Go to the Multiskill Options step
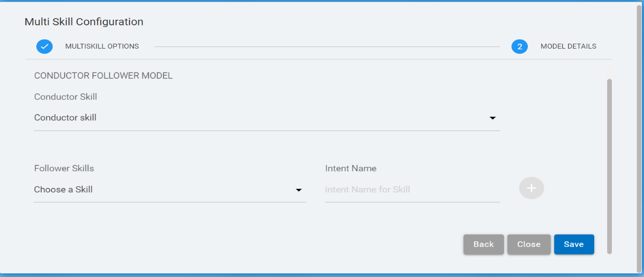Screen dimensions: 644x277 tap(102, 46)
